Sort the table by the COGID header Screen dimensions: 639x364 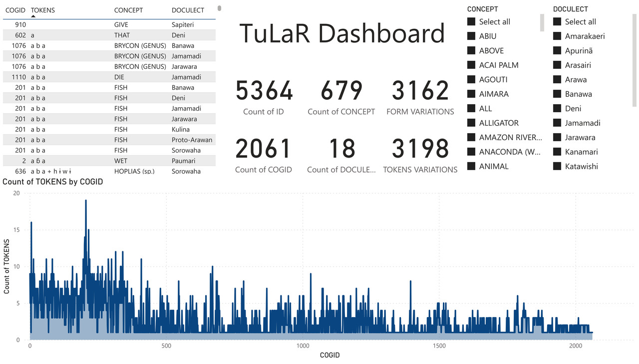coord(15,10)
